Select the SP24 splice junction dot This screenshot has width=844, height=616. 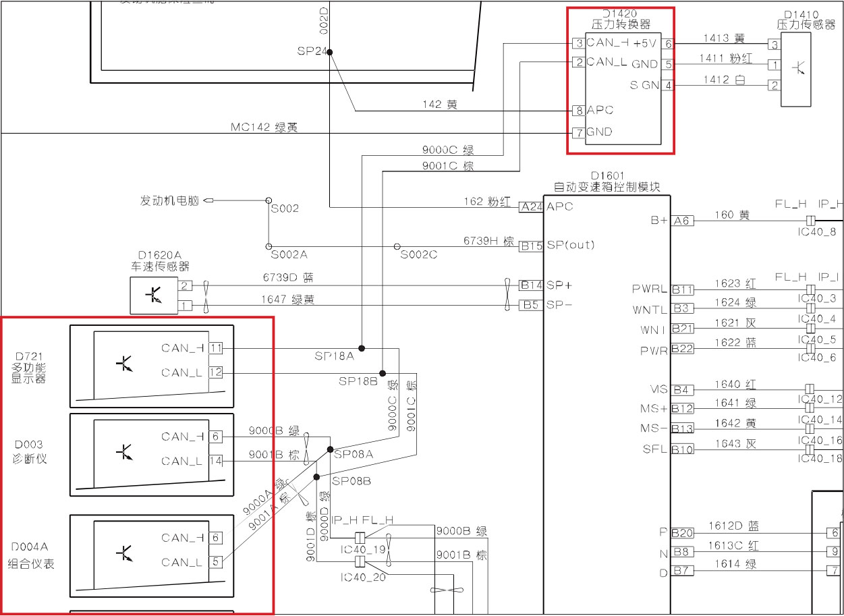(329, 52)
